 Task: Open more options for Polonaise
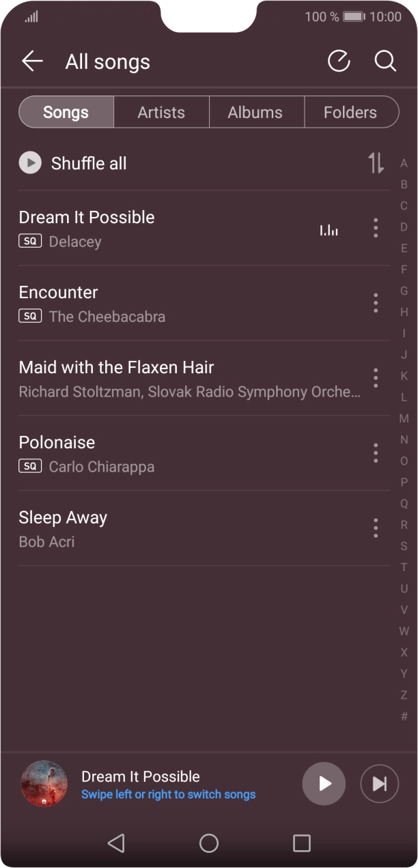pyautogui.click(x=375, y=453)
